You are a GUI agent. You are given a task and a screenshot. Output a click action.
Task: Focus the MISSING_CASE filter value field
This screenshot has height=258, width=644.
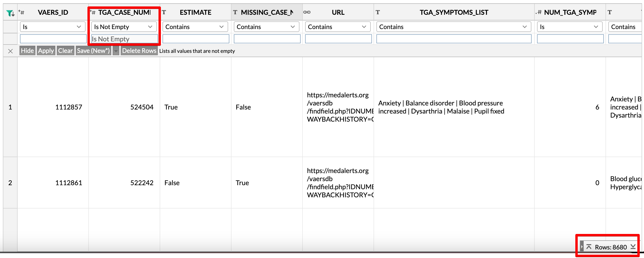coord(267,39)
